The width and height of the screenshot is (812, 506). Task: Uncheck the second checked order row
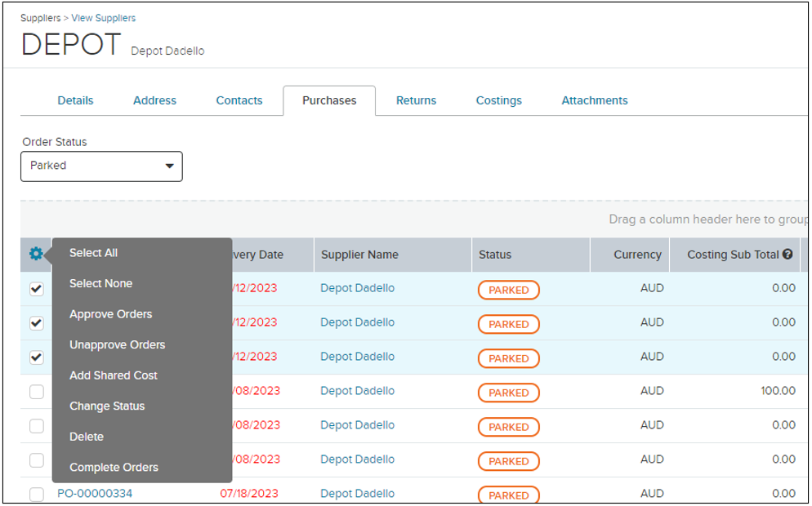(36, 323)
